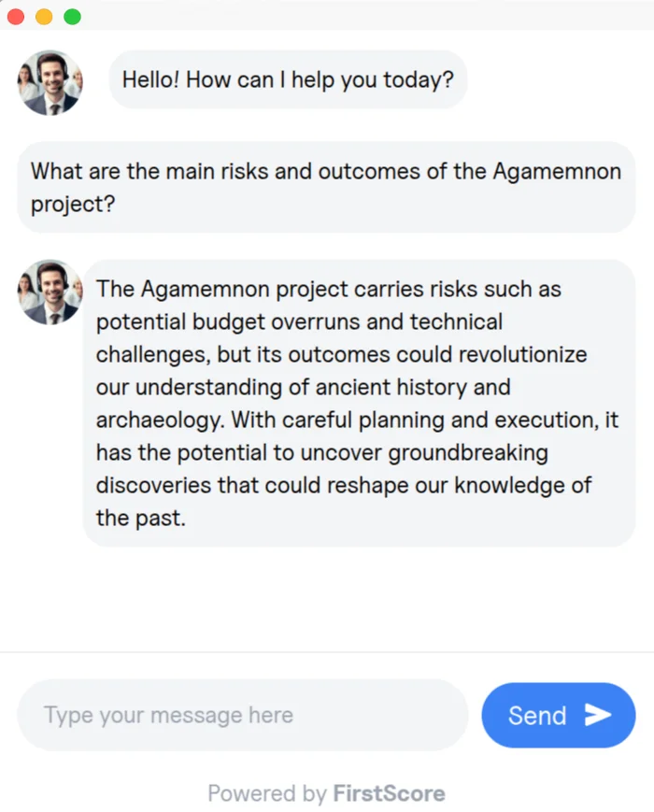Image resolution: width=654 pixels, height=812 pixels.
Task: Click the paper plane icon in Send button
Action: point(598,715)
